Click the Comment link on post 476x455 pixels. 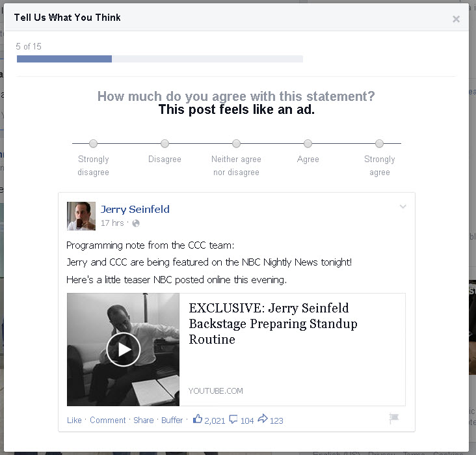108,420
